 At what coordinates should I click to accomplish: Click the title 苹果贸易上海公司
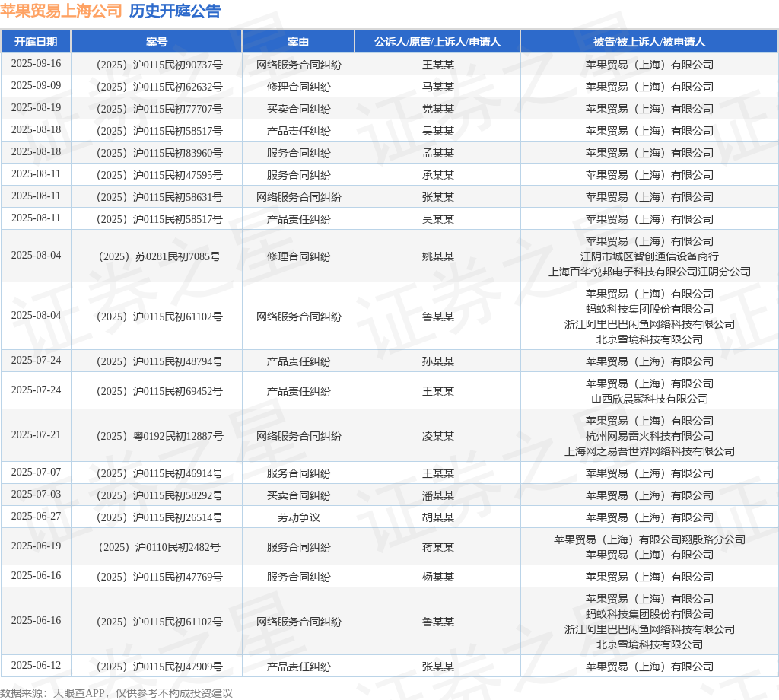pos(61,11)
